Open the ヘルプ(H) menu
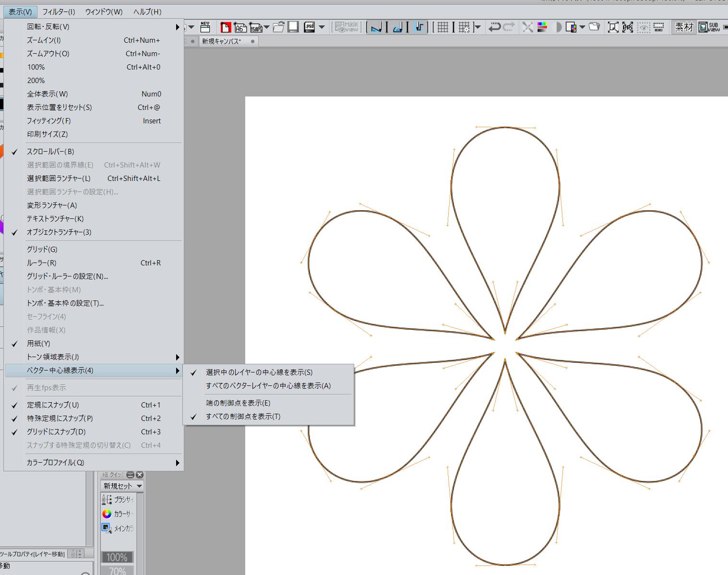This screenshot has height=575, width=728. 147,12
